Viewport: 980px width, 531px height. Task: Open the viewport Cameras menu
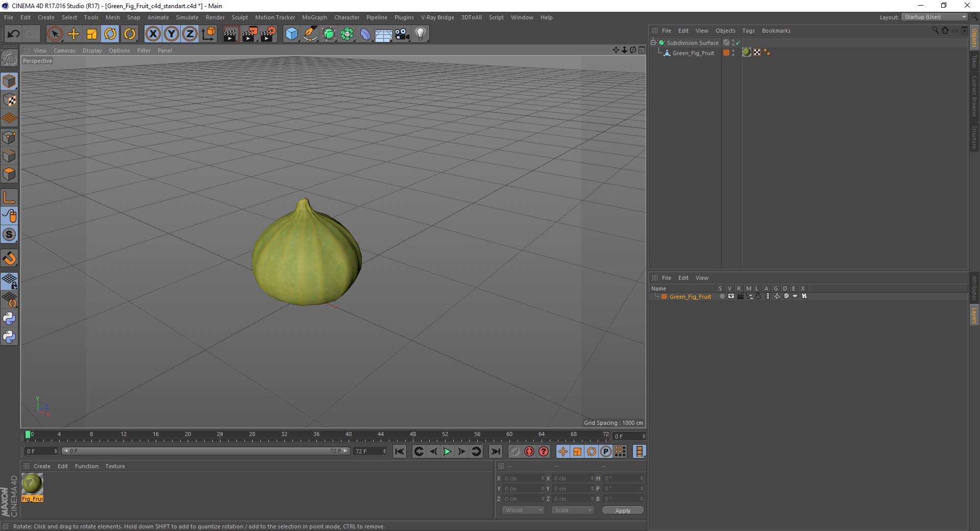click(x=64, y=51)
